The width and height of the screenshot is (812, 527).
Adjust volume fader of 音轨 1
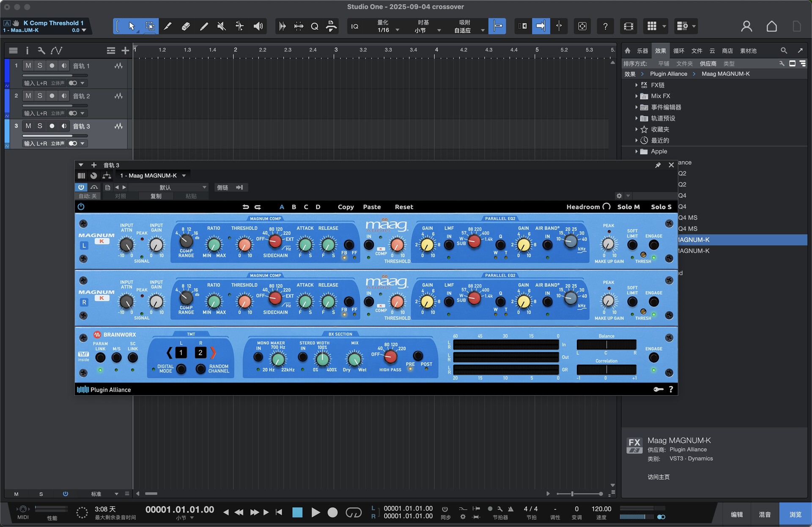tap(55, 75)
